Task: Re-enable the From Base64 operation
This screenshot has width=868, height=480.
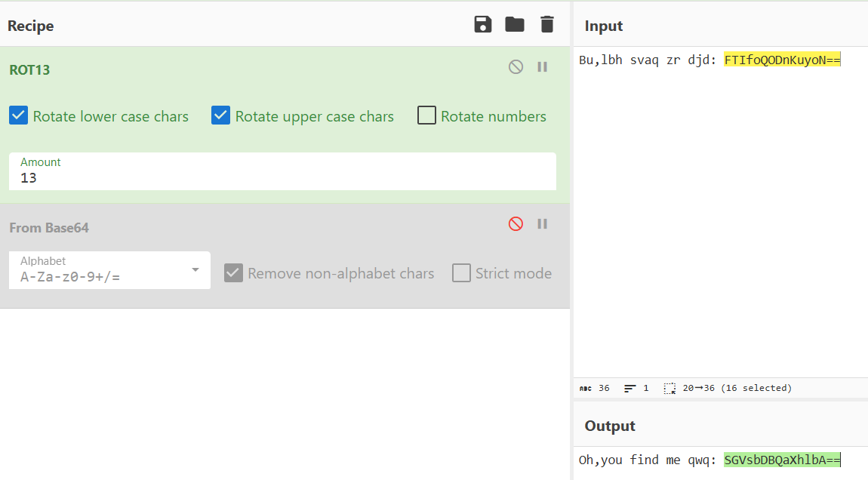Action: coord(516,224)
